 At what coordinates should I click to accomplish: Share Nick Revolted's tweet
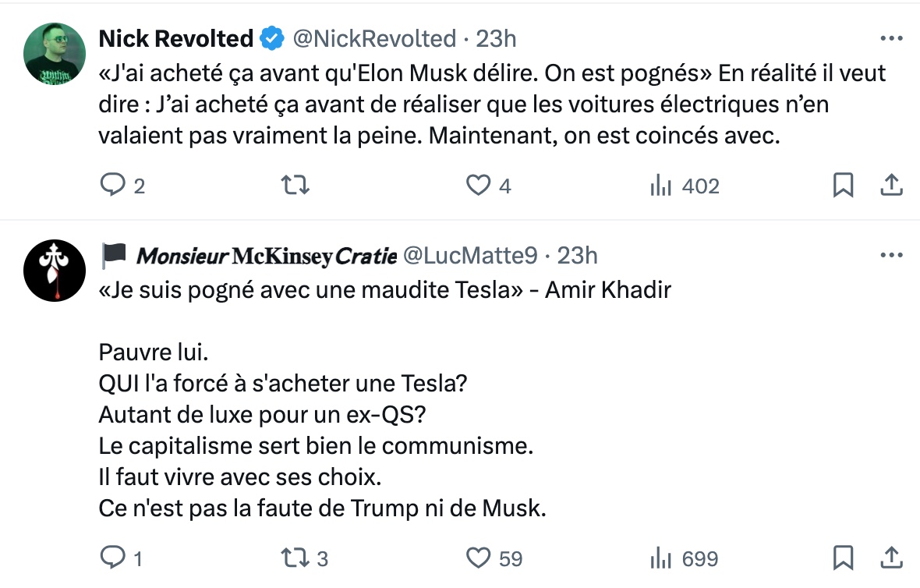[x=891, y=185]
